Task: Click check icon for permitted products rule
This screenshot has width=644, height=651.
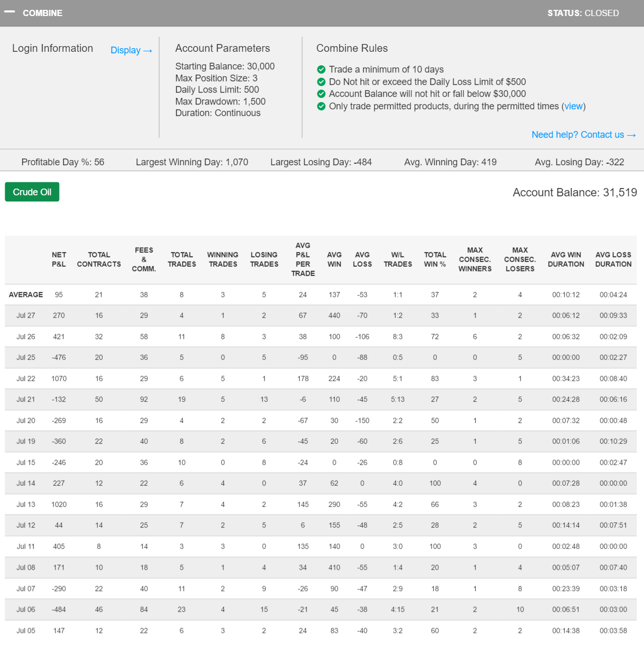Action: [x=321, y=106]
